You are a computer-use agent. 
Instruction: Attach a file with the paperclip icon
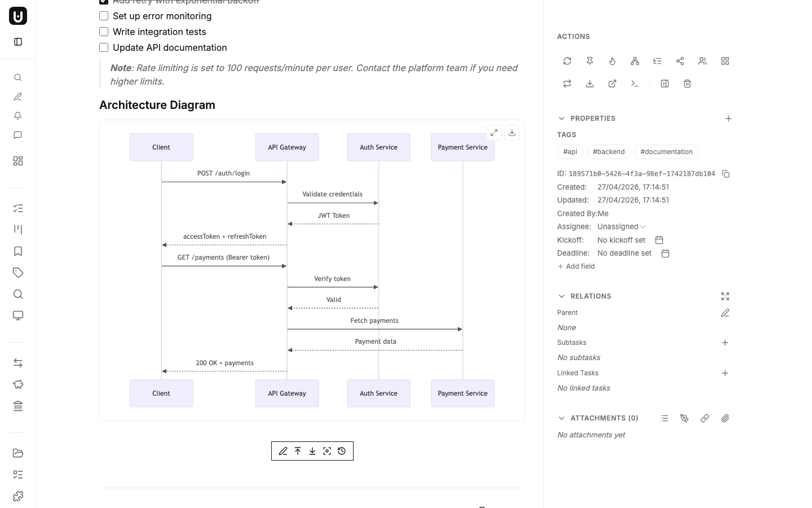(725, 418)
